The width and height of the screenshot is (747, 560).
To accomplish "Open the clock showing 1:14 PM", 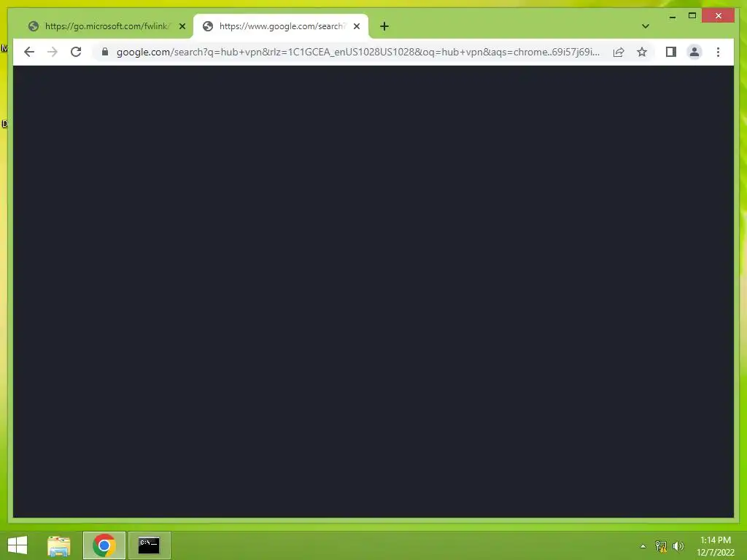I will [715, 546].
